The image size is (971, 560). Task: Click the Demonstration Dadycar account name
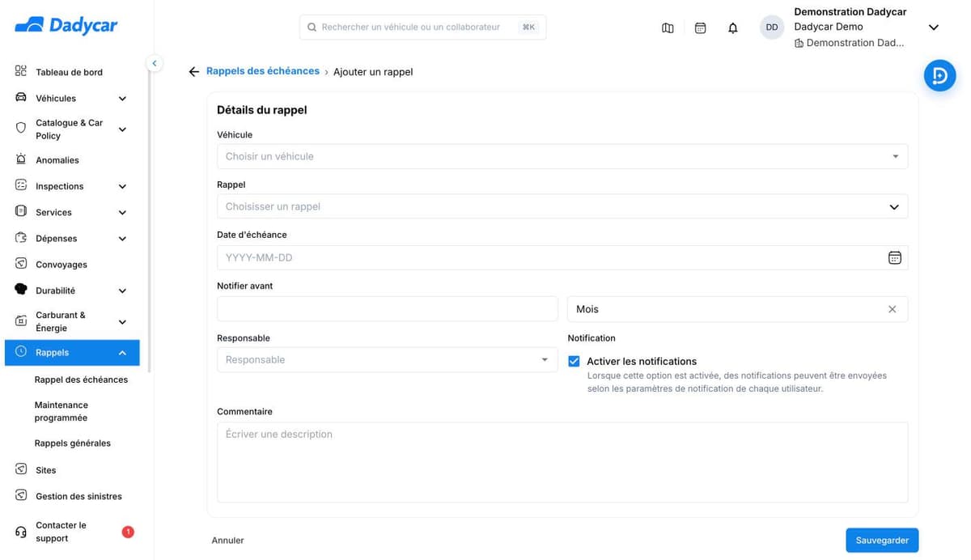pos(850,12)
